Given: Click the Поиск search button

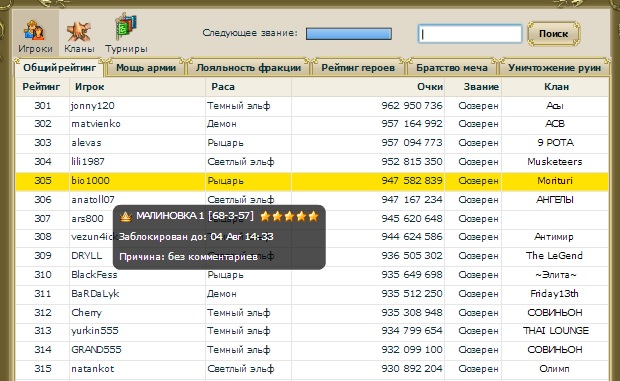Looking at the screenshot, I should click(x=554, y=34).
